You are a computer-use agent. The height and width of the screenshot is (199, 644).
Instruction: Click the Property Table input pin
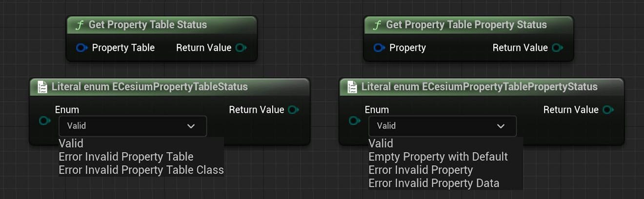pyautogui.click(x=82, y=48)
